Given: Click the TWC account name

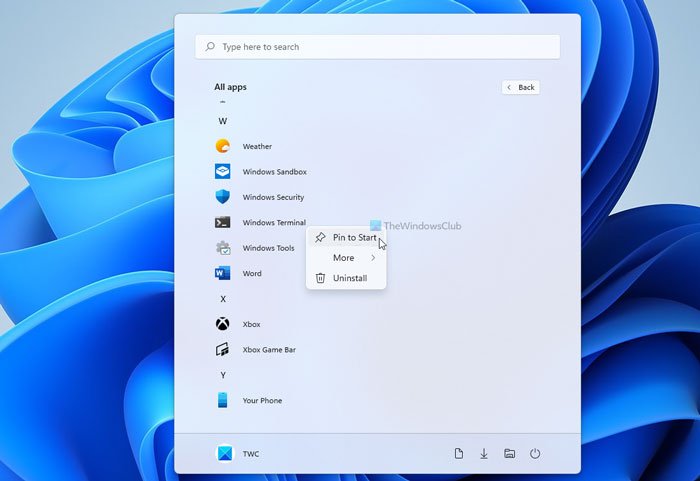Looking at the screenshot, I should tap(250, 454).
